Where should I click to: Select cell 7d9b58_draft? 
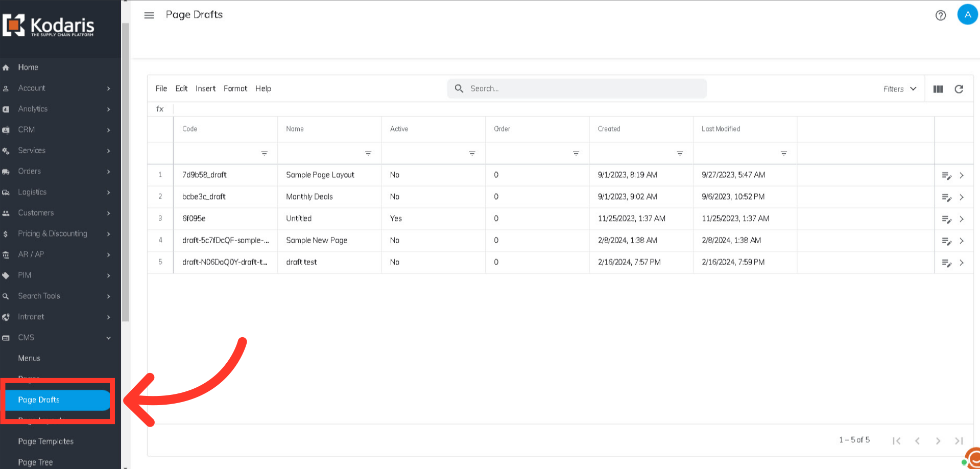(x=225, y=175)
